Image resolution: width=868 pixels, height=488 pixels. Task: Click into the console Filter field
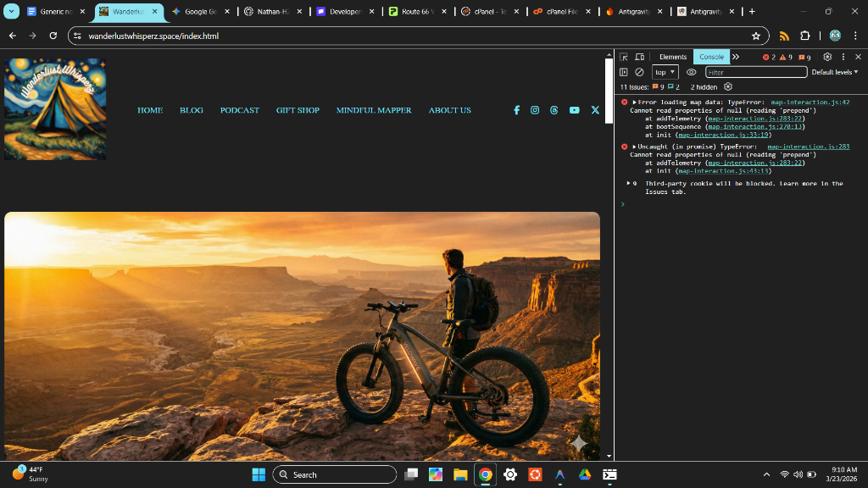pos(754,72)
